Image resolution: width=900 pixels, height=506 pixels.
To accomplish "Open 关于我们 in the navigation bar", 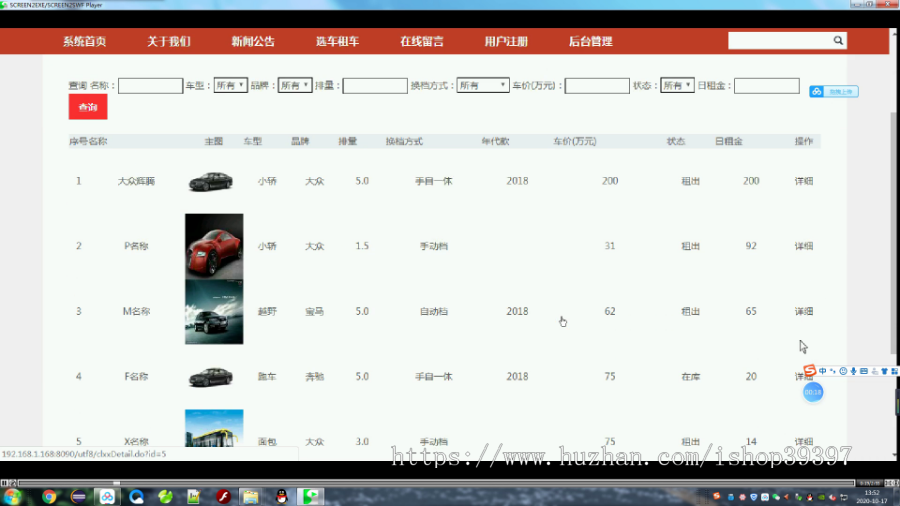I will [x=169, y=41].
